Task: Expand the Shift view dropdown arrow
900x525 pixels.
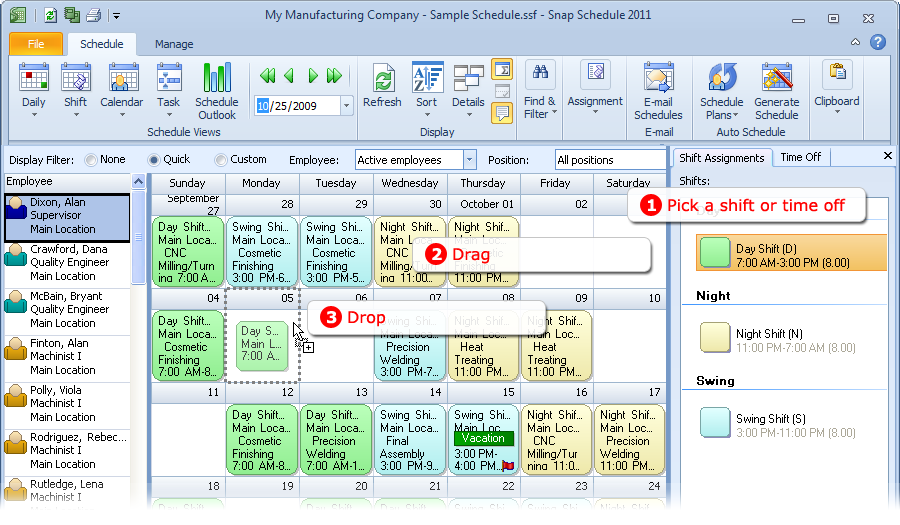Action: (x=75, y=115)
